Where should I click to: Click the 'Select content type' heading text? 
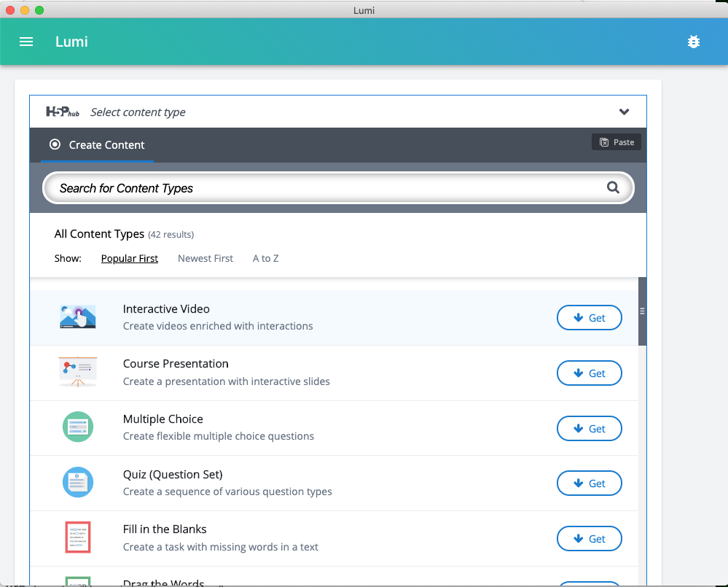coord(138,112)
